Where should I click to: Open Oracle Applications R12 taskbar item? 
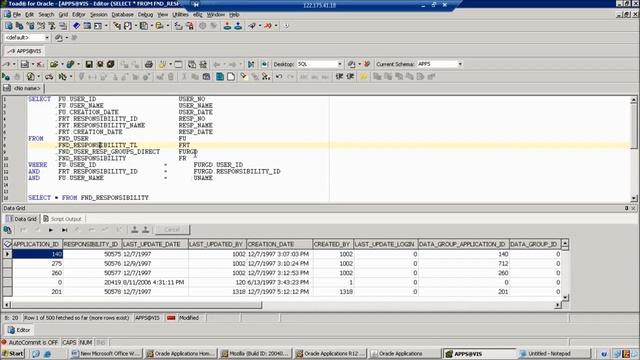click(331, 353)
